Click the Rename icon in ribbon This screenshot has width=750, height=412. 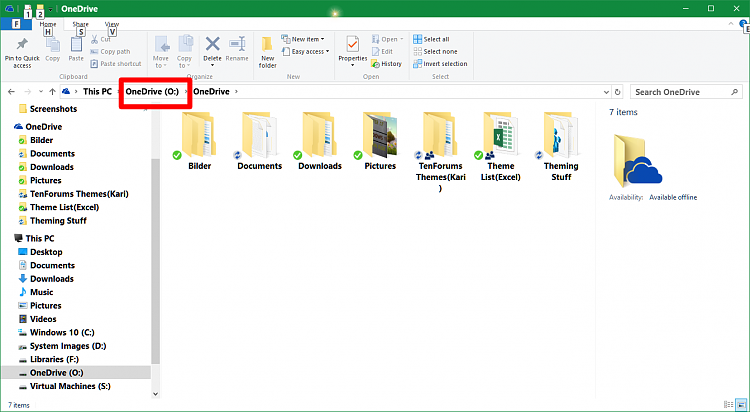pos(237,47)
